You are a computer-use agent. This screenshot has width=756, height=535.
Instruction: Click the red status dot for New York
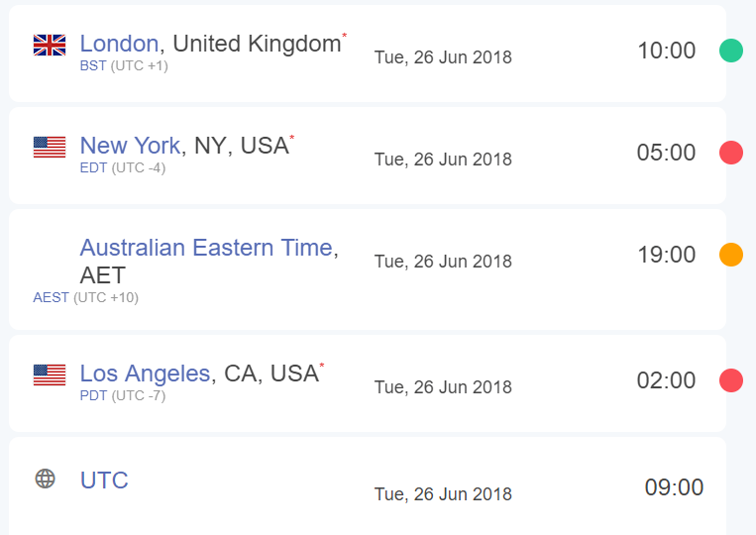(731, 153)
